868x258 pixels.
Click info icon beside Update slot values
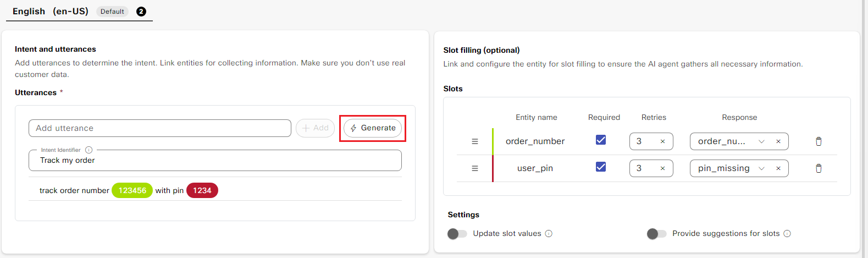tap(549, 234)
